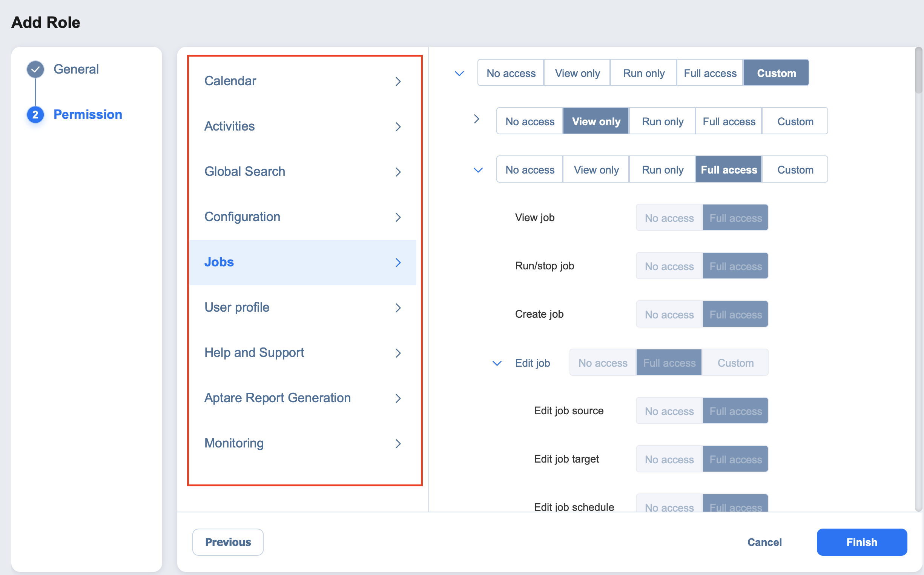Collapse the top-level Custom permission row
924x575 pixels.
click(x=459, y=74)
